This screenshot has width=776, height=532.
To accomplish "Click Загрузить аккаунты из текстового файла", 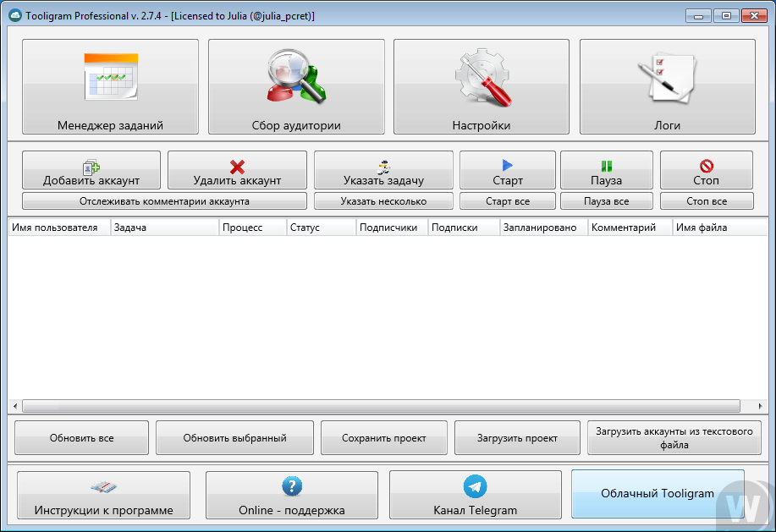I will pyautogui.click(x=674, y=437).
